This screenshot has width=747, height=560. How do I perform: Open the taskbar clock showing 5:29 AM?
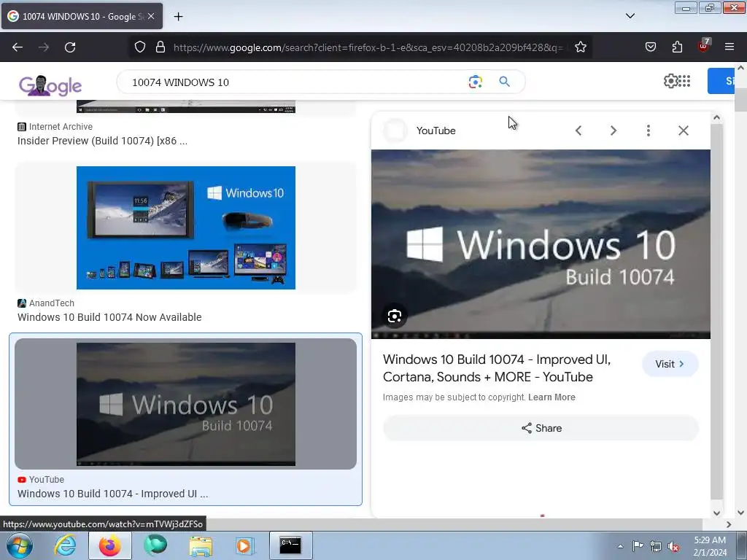[x=710, y=545]
